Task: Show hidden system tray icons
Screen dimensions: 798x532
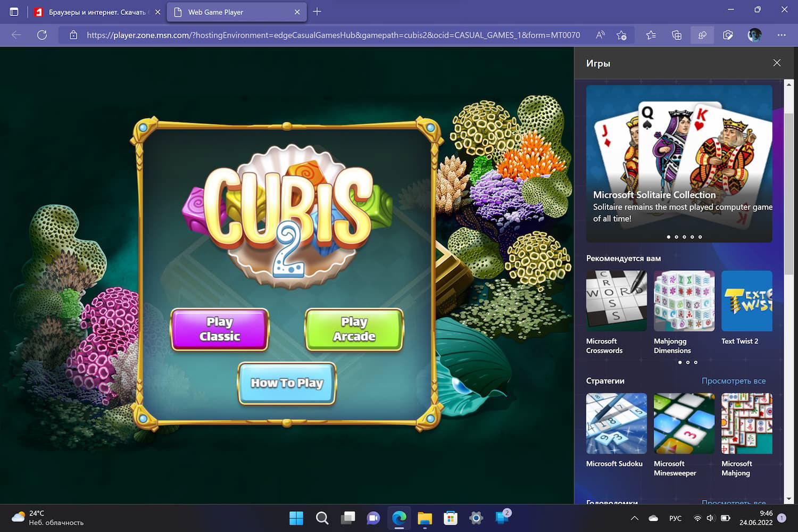Action: (634, 518)
